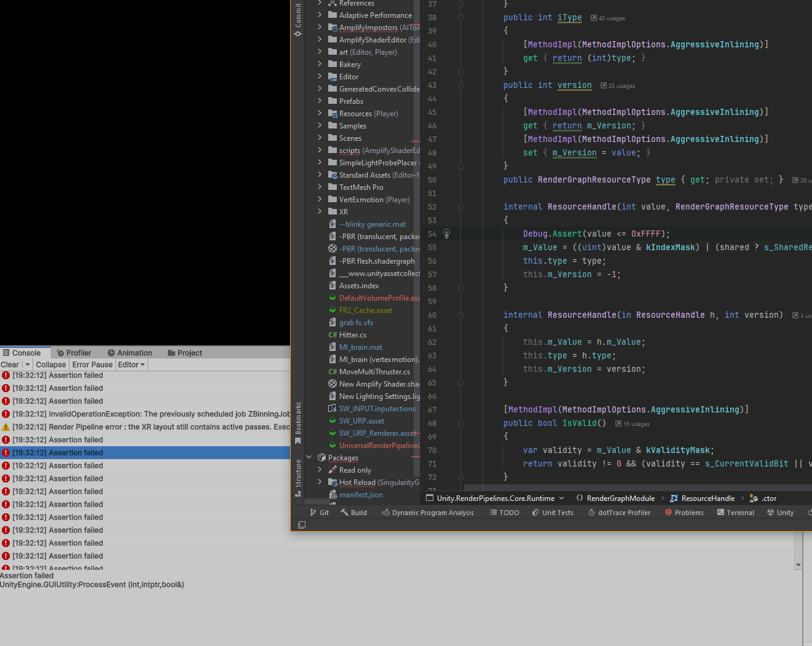Select the InvalidOperationException console entry
This screenshot has height=646, width=812.
[123, 414]
